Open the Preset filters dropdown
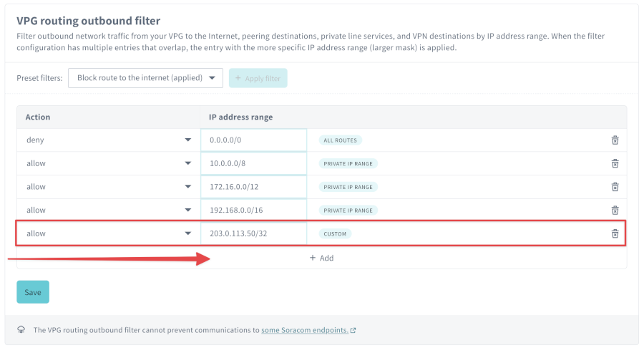The width and height of the screenshot is (644, 348). point(145,78)
